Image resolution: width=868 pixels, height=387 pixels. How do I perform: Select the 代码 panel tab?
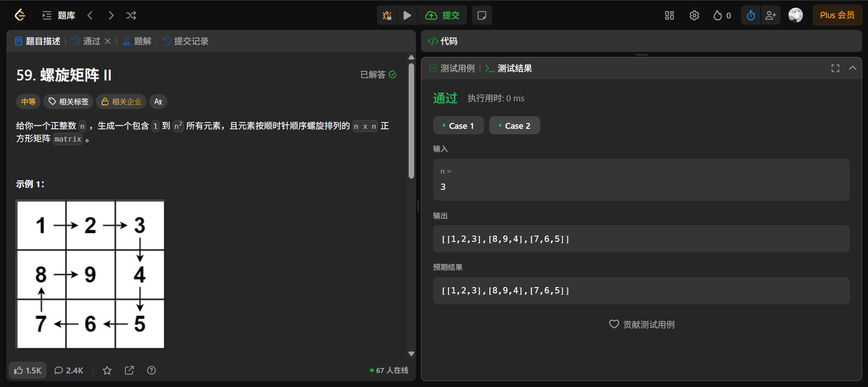(443, 41)
